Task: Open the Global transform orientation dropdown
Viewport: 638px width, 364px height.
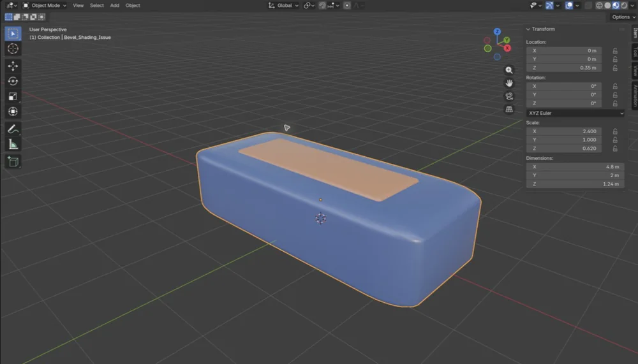Action: pos(283,5)
